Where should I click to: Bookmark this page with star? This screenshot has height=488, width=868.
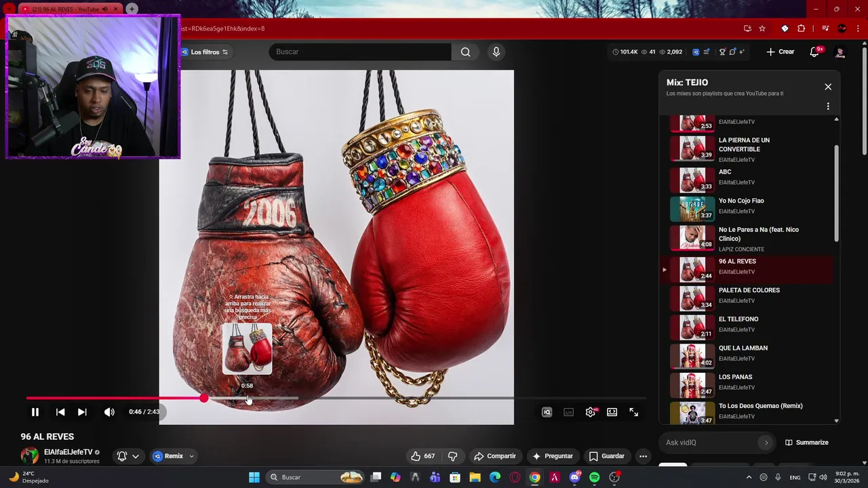(x=762, y=28)
